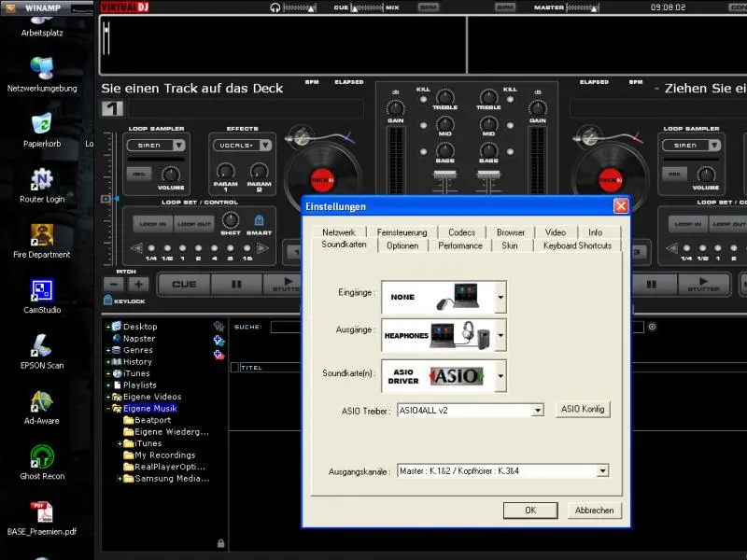Open the ASIO Treiber dropdown

coord(537,410)
